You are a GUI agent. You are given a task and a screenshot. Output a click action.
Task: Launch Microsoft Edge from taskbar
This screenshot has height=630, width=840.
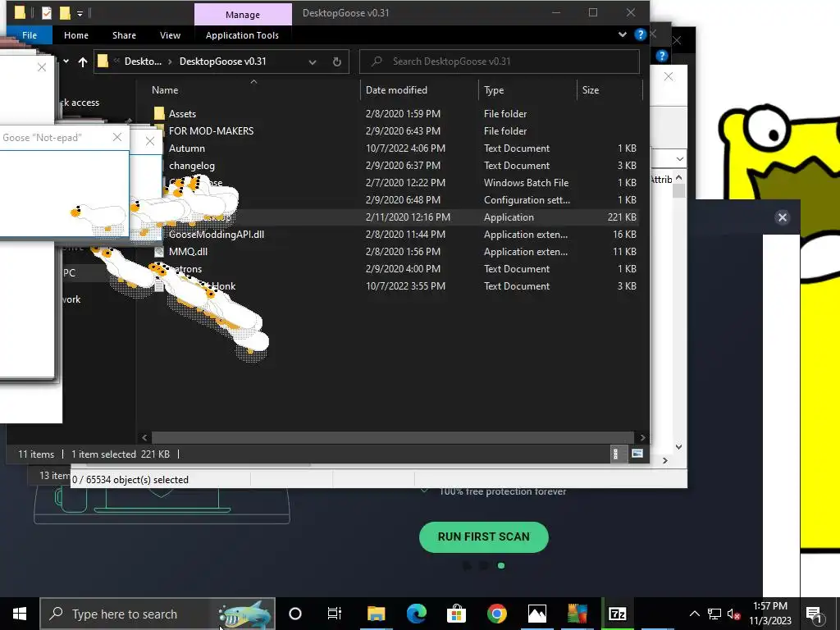pyautogui.click(x=416, y=614)
